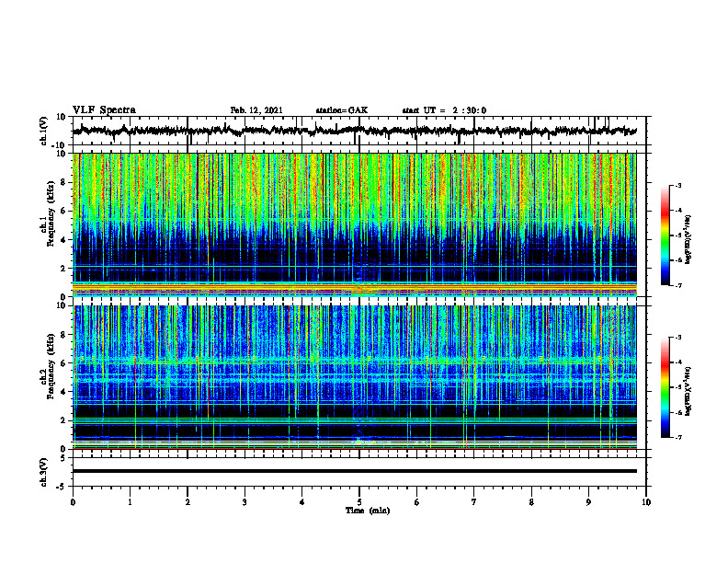Click time axis tick label "6"
The width and height of the screenshot is (728, 563).
(x=417, y=502)
